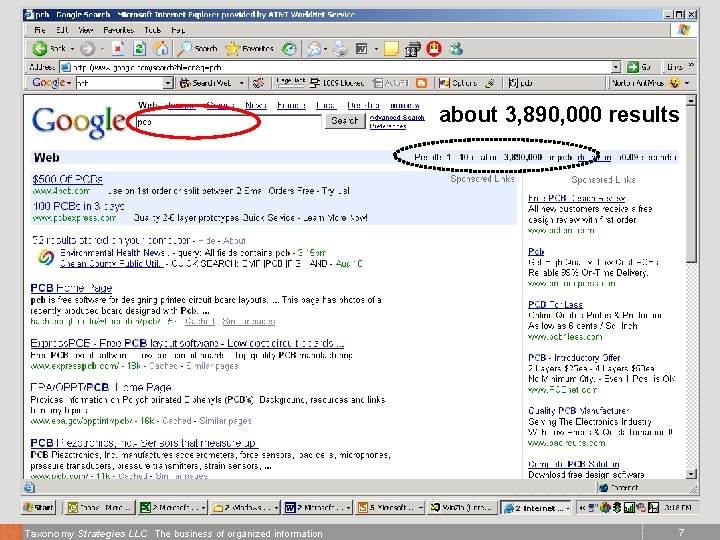Open the Advanced Search link
Screen dimensions: 720x540
[x=397, y=118]
